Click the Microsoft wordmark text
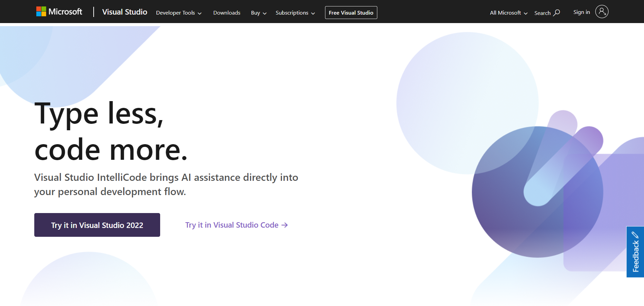 pyautogui.click(x=65, y=12)
